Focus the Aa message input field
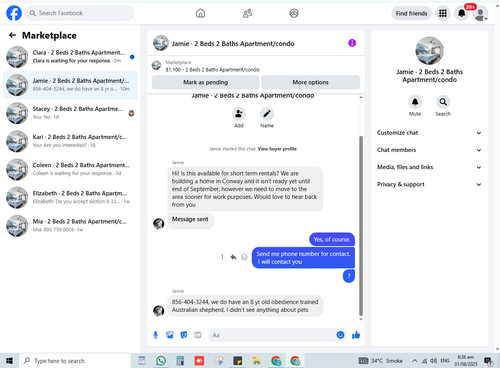The height and width of the screenshot is (368, 500). tap(272, 335)
